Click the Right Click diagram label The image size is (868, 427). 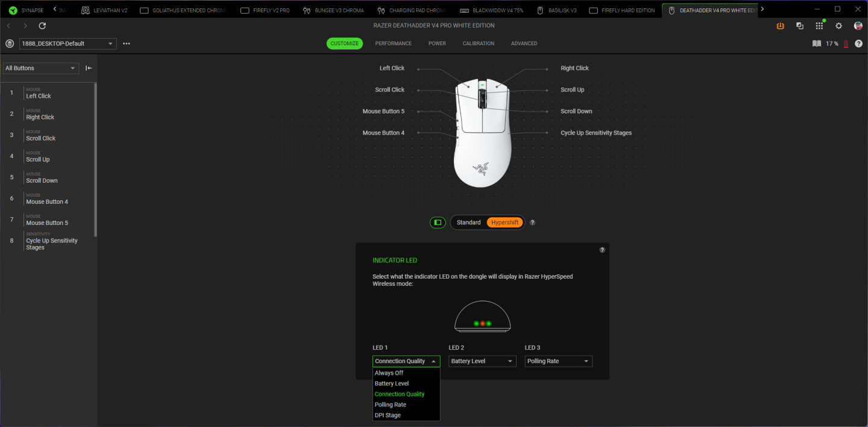coord(574,68)
